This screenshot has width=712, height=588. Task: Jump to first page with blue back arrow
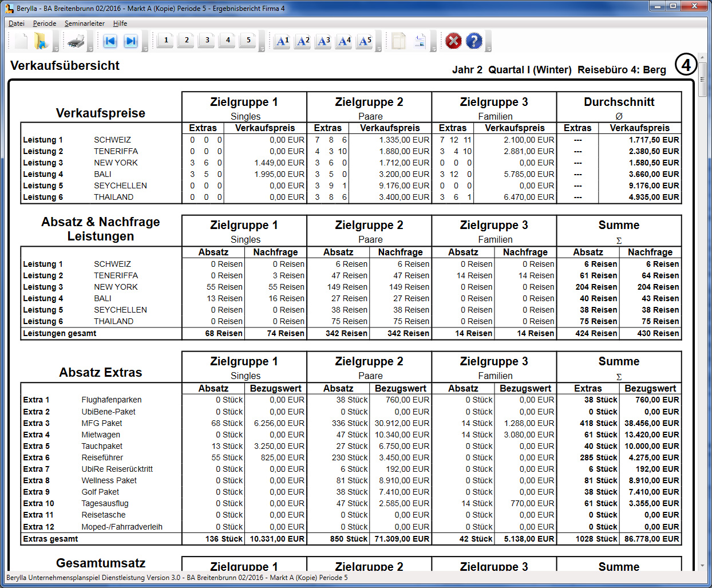click(110, 41)
